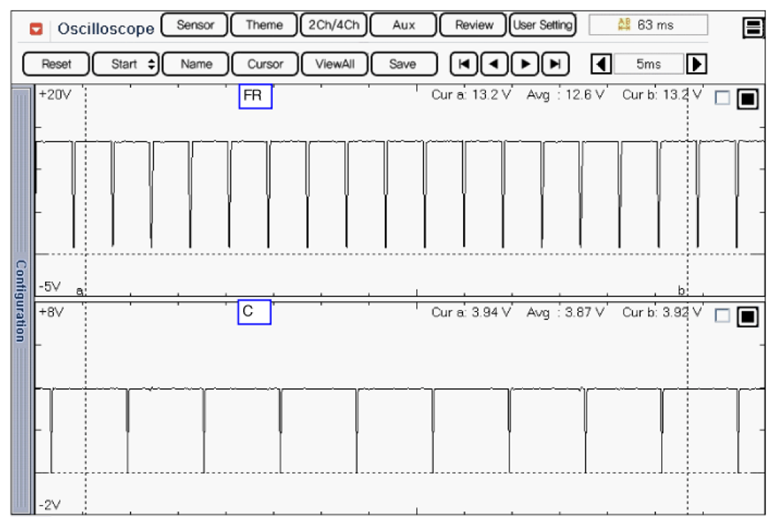
Task: Click the FR 'Cur b: 13.2 V' readout
Action: point(662,95)
